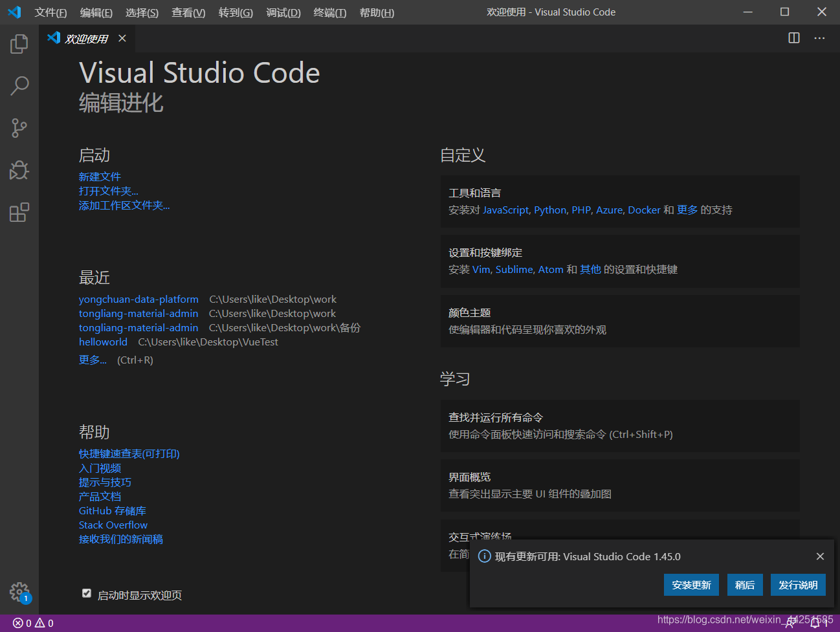The image size is (840, 632).
Task: Click the 发行说明 button
Action: 798,585
